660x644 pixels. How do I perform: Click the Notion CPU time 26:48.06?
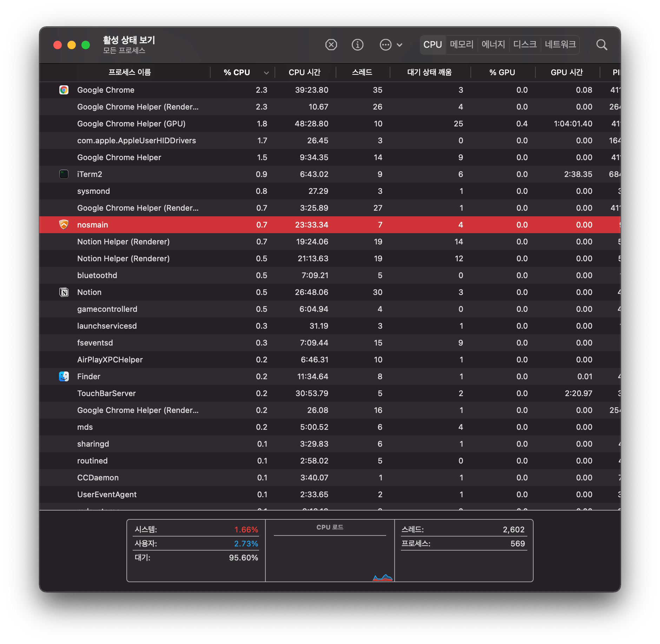(x=311, y=292)
